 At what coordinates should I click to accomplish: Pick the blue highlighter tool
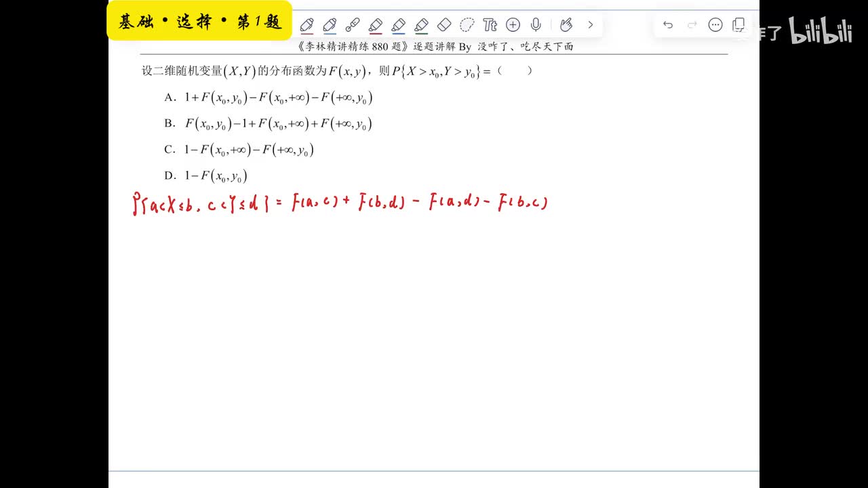click(399, 25)
